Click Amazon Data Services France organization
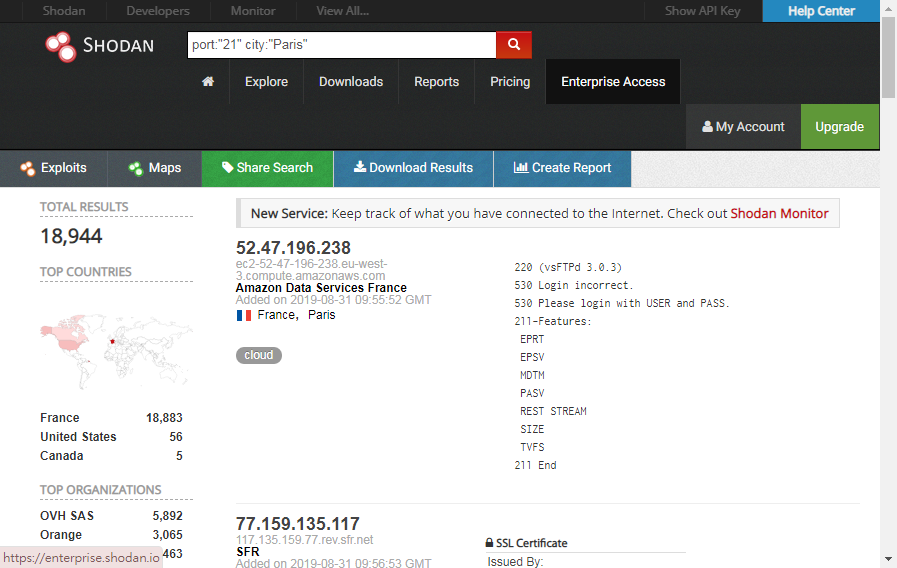Image resolution: width=897 pixels, height=568 pixels. point(321,288)
